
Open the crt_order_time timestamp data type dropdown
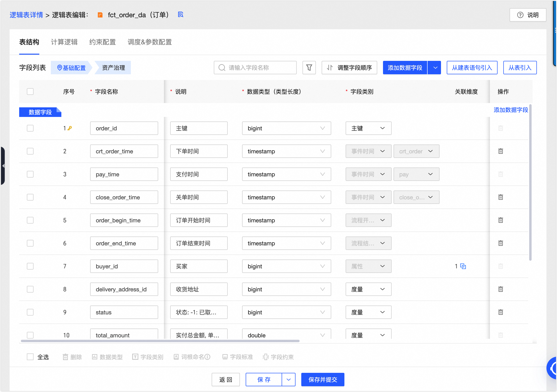tap(286, 151)
